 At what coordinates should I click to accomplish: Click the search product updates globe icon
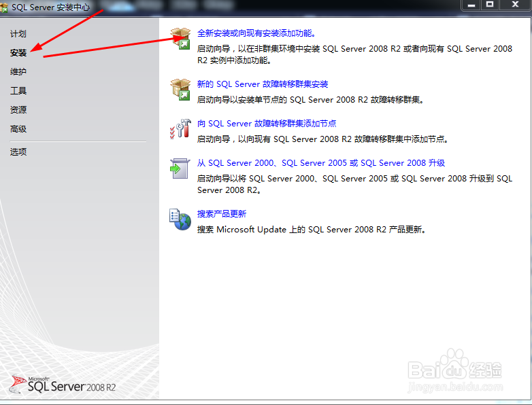coord(180,219)
